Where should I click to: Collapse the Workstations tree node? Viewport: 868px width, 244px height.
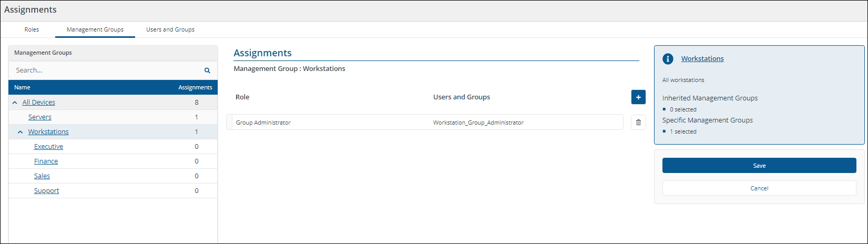click(21, 132)
